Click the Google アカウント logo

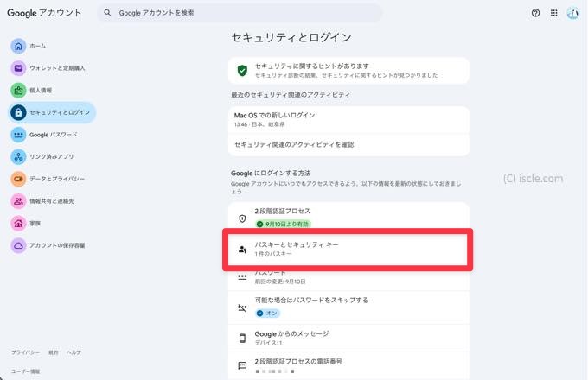tap(44, 13)
